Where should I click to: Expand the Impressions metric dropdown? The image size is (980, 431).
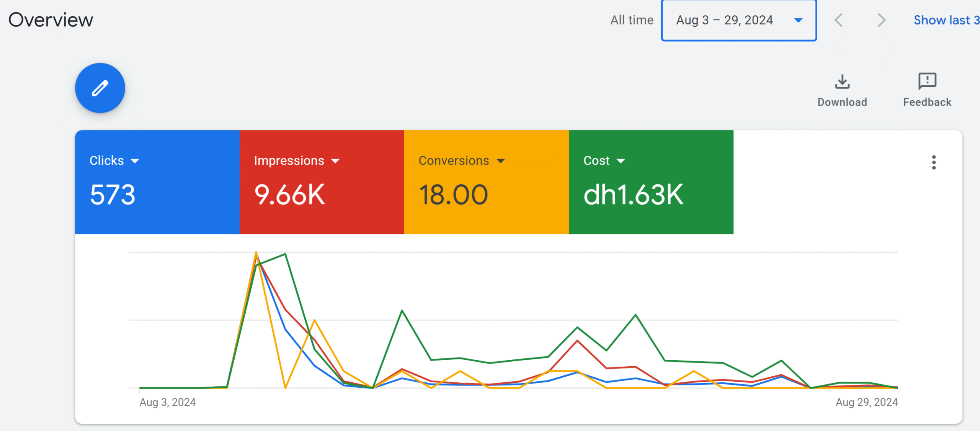[x=335, y=161]
